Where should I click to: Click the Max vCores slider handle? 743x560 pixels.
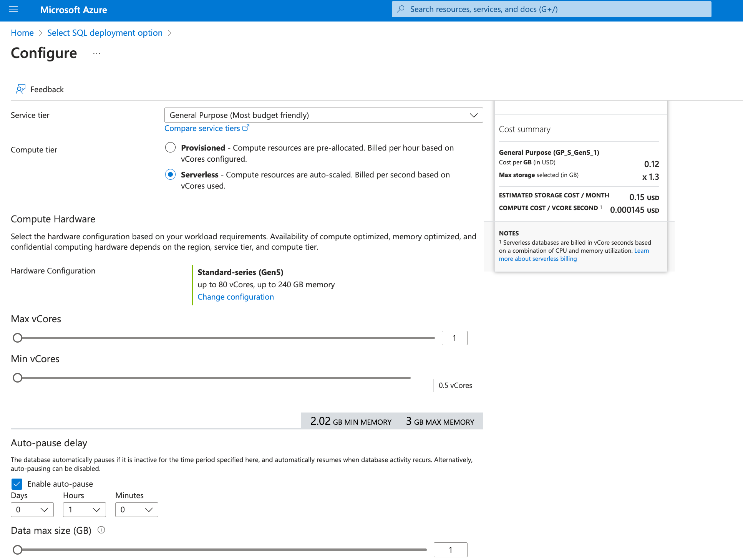(x=17, y=338)
